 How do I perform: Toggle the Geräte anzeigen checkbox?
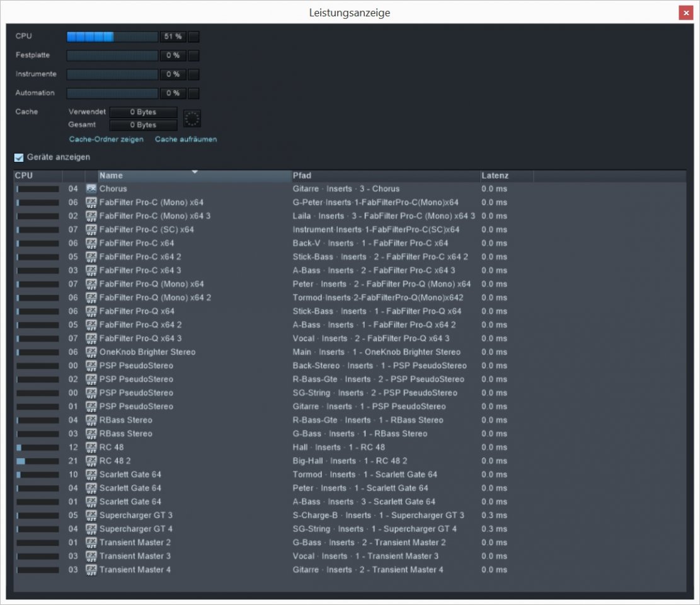click(19, 158)
